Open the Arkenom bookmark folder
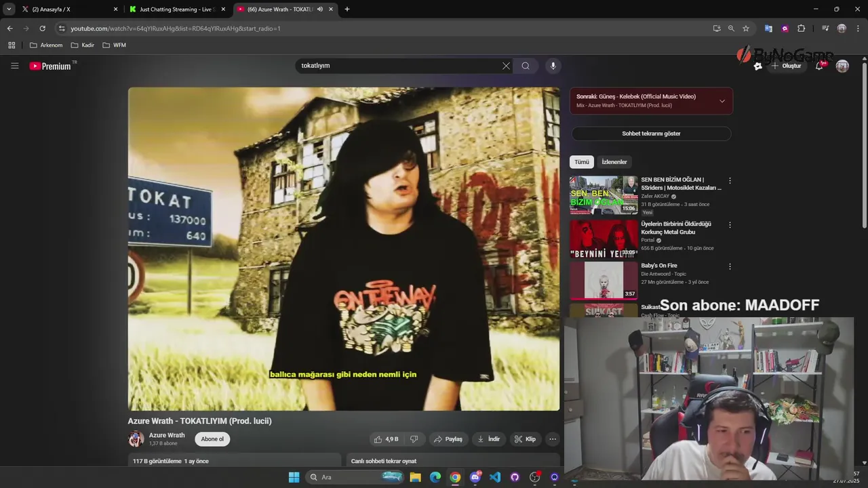This screenshot has width=868, height=488. (46, 45)
